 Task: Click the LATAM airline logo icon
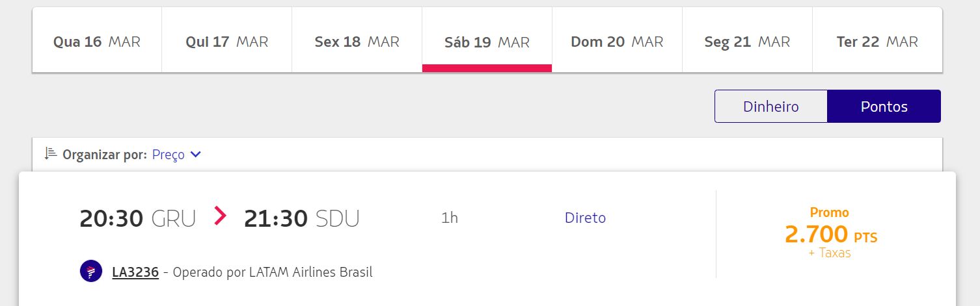point(91,271)
